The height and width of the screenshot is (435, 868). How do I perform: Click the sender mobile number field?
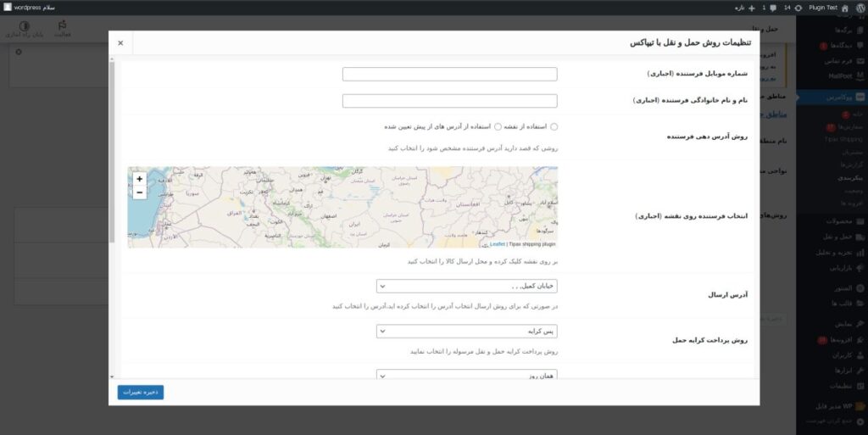click(x=449, y=74)
